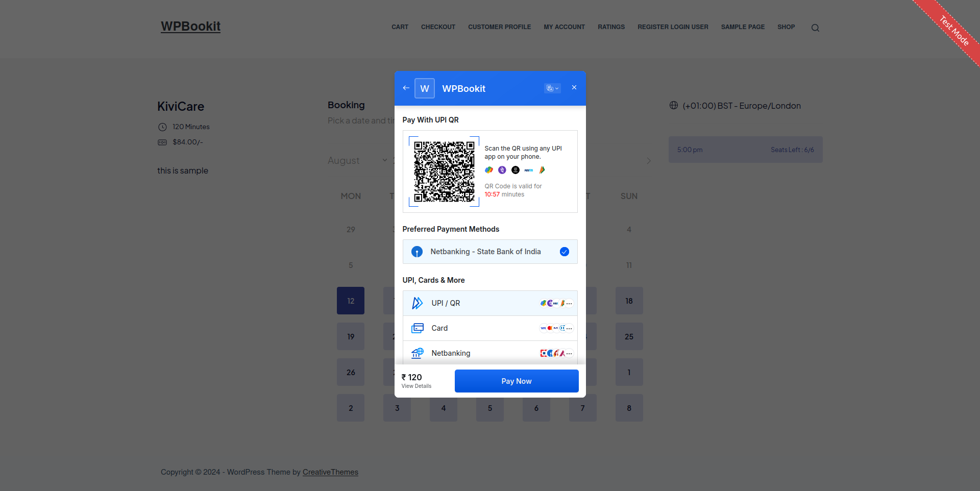The height and width of the screenshot is (491, 980).
Task: Click the Pay Now button
Action: coord(517,381)
